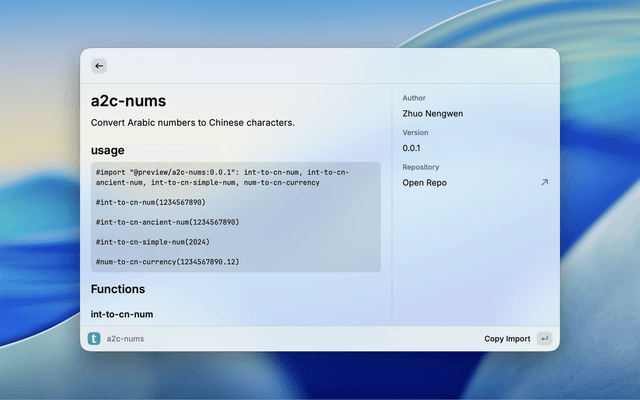Click the Repository label in metadata panel
This screenshot has width=640, height=400.
pos(420,167)
